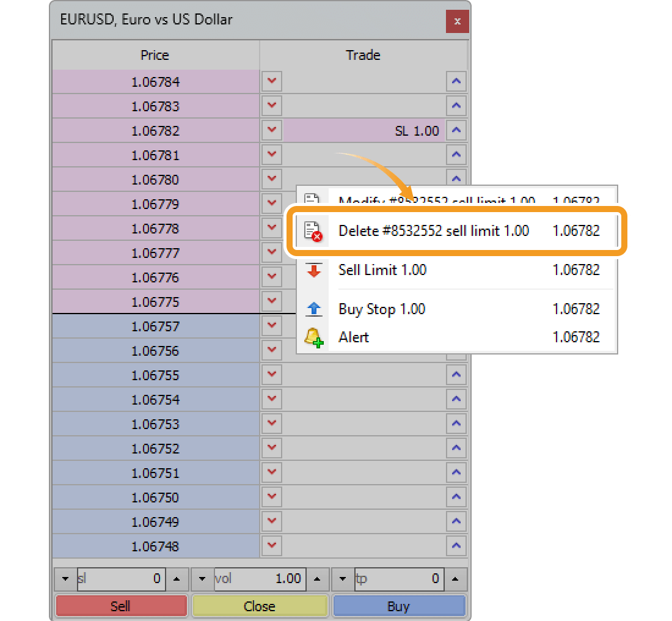Click the buy arrow beside price 1.06748
The width and height of the screenshot is (672, 621).
click(456, 546)
